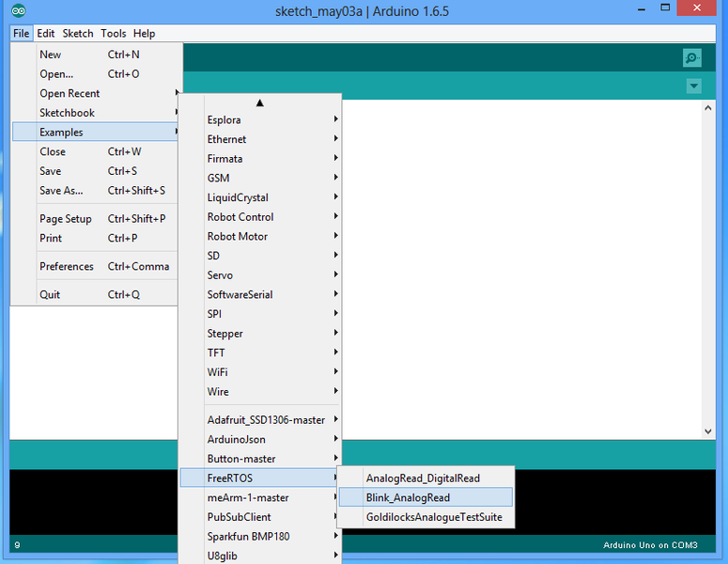Screen dimensions: 728x564
Task: Open the U8glib examples submenu
Action: tap(260, 556)
